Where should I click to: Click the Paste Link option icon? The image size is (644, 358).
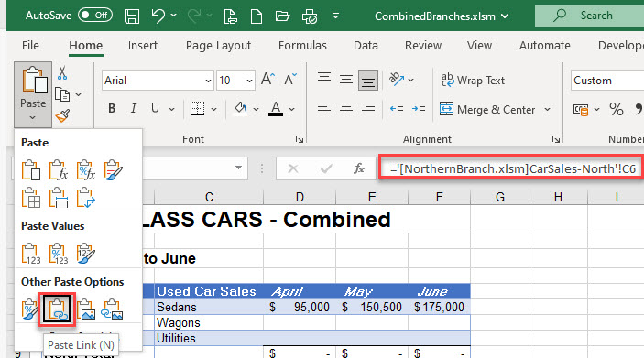(57, 309)
